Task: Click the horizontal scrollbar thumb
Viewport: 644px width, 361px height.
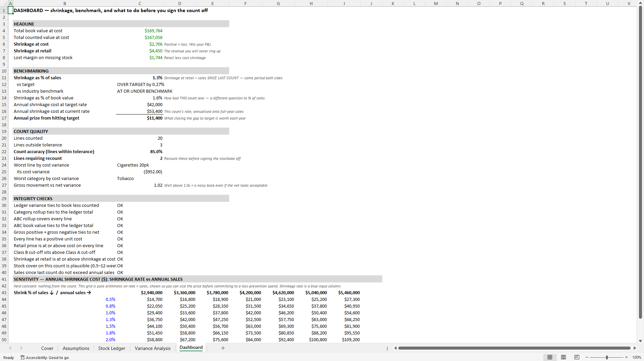Action: (514, 348)
